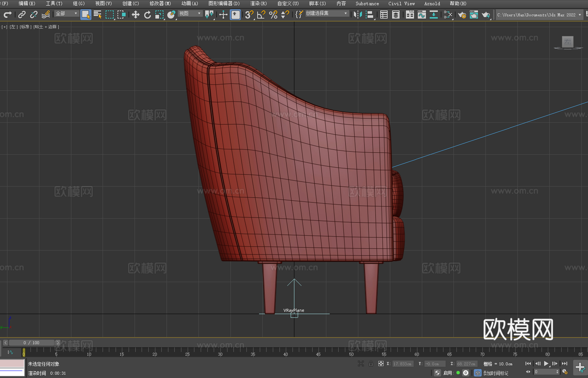This screenshot has height=378, width=588.
Task: Click the X coordinate field
Action: pyautogui.click(x=402, y=364)
